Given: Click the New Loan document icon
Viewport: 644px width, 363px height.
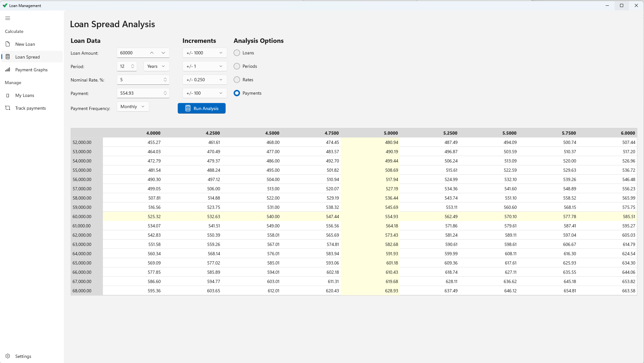Looking at the screenshot, I should [8, 44].
